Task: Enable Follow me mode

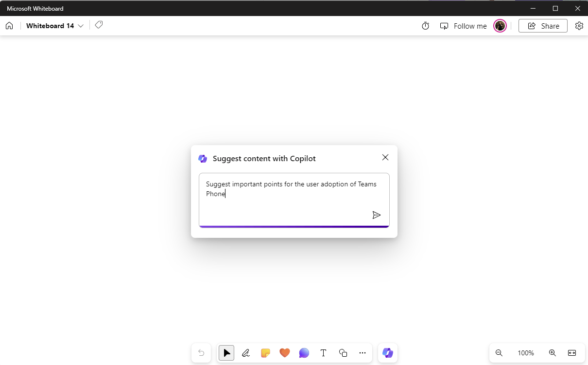Action: coord(463,26)
